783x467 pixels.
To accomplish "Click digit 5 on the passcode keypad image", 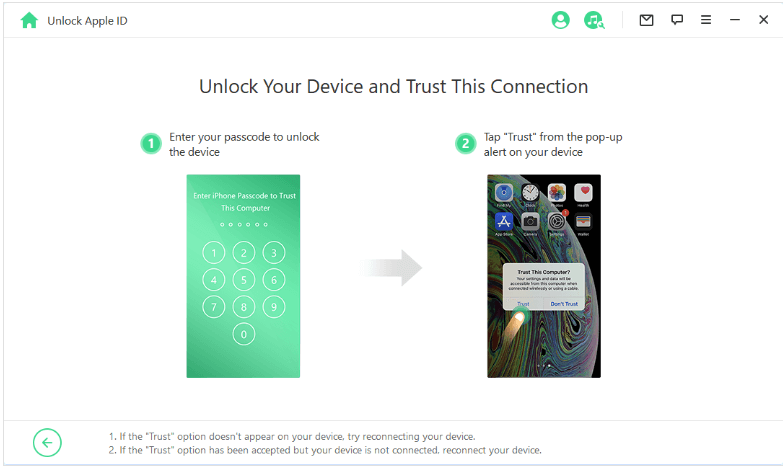I will tap(244, 280).
